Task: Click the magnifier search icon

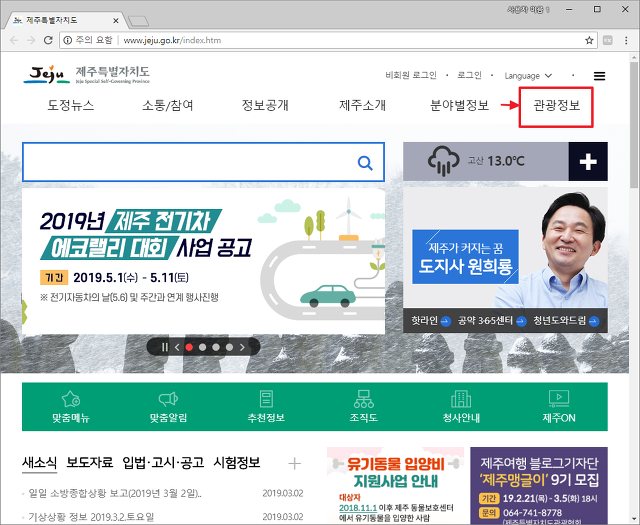Action: tap(365, 162)
